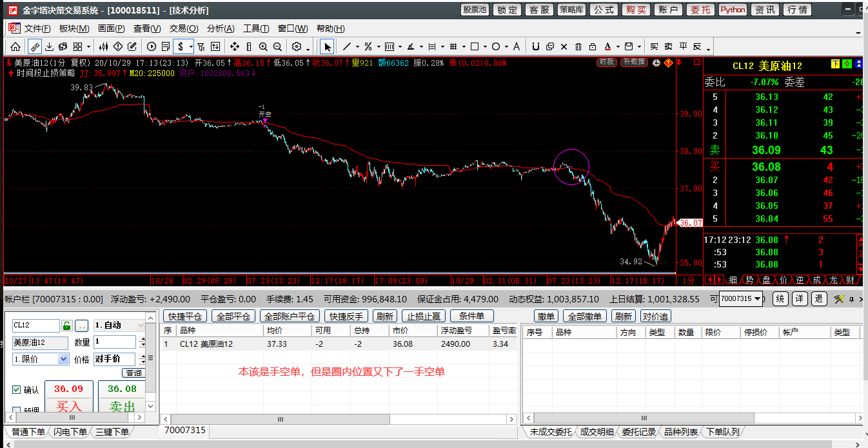Click the 全部平仓 button
Screen dimensions: 868x448
(x=233, y=316)
